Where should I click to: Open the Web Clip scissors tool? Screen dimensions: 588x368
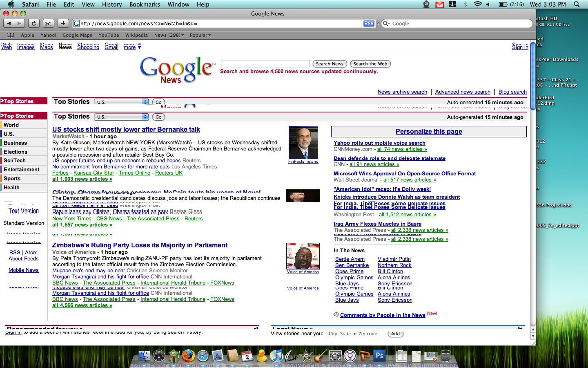tap(49, 23)
